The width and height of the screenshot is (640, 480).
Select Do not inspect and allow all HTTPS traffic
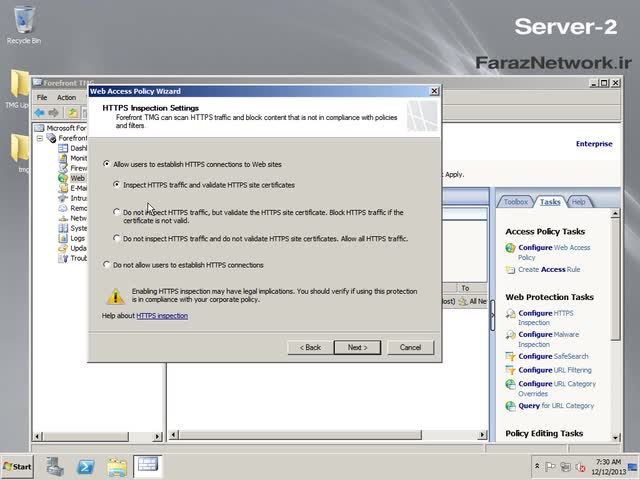point(117,238)
